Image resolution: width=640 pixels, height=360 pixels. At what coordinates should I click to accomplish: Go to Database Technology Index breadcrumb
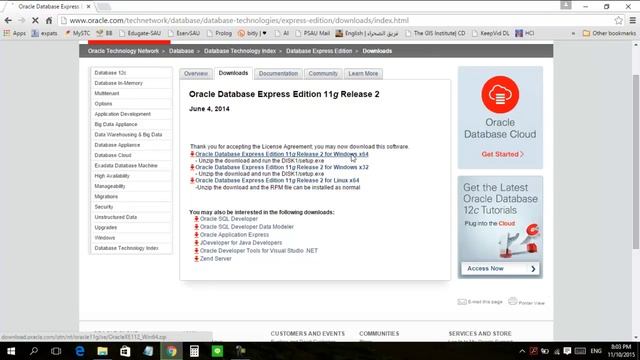click(240, 51)
